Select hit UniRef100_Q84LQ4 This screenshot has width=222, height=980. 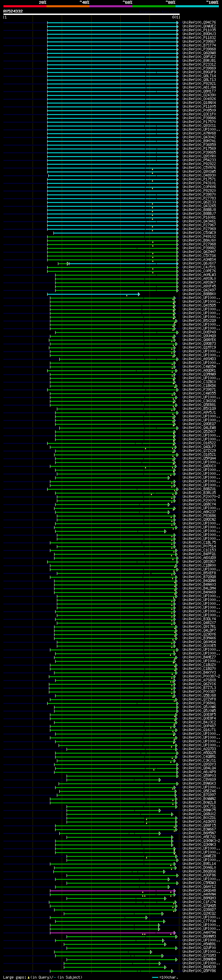pos(199,768)
